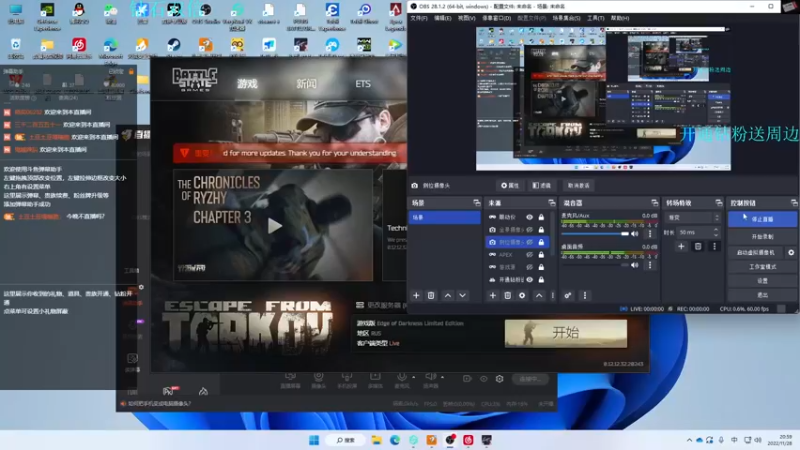Switch to 新闻 tab in Battlestate launcher

click(x=306, y=84)
